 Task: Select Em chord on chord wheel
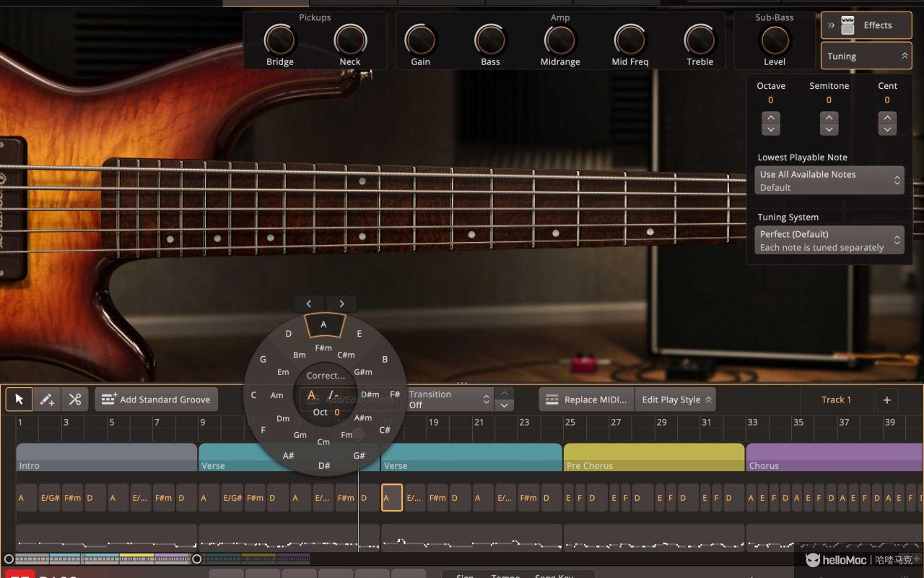283,372
